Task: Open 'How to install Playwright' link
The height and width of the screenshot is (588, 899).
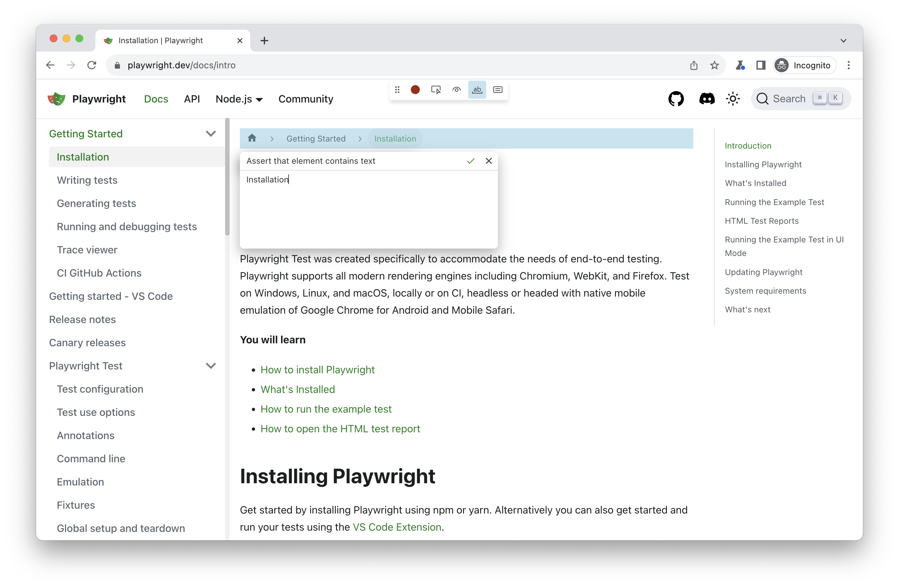Action: click(x=317, y=370)
